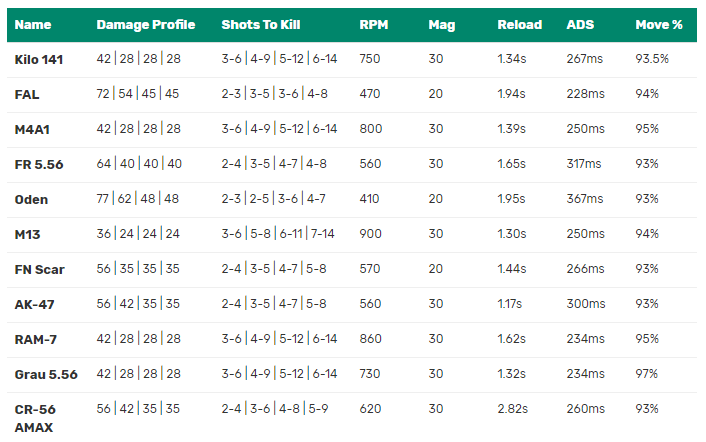Click the Move % column header
This screenshot has width=706, height=442.
(659, 25)
